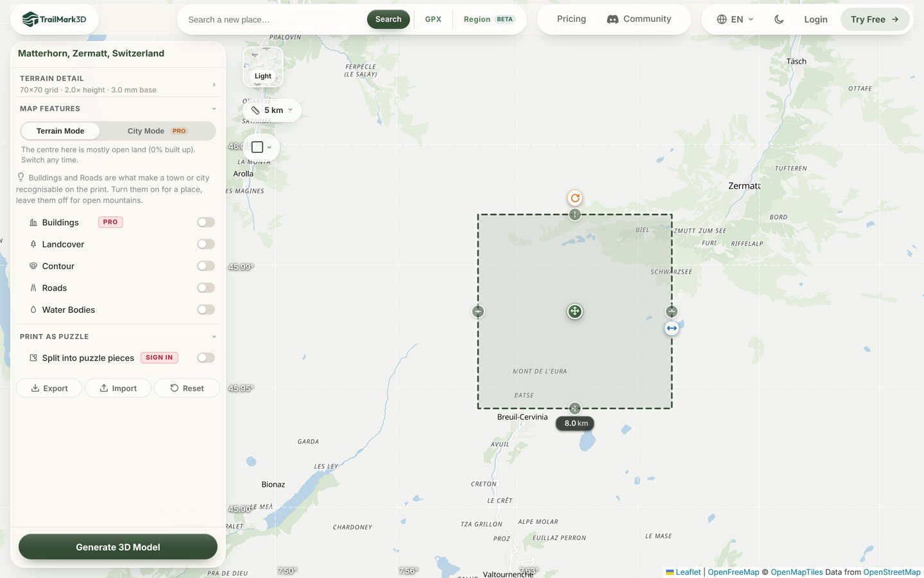Click the right edge handle of selection
924x578 pixels.
(672, 311)
